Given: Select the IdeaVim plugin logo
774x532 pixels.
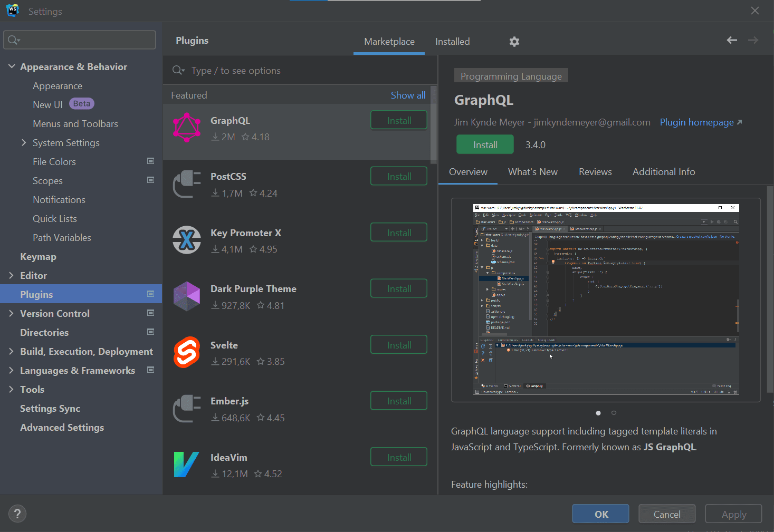Looking at the screenshot, I should point(187,465).
